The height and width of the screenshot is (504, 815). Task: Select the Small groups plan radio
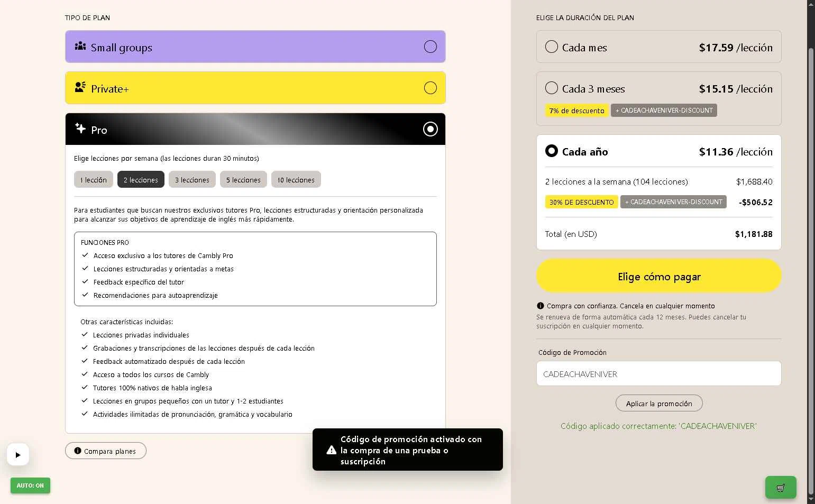tap(431, 47)
